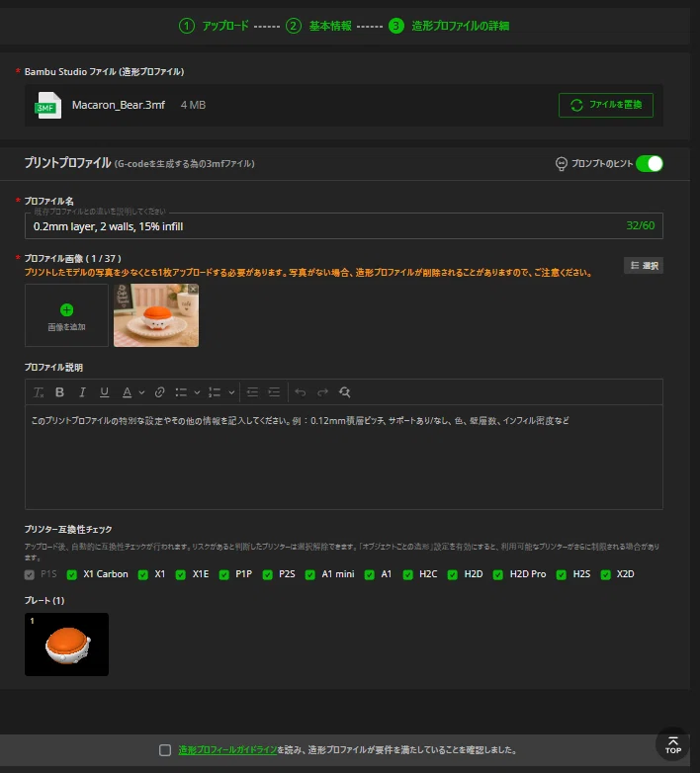Screen dimensions: 700x773
Task: Click the 選択 button for profile images
Action: pos(644,266)
